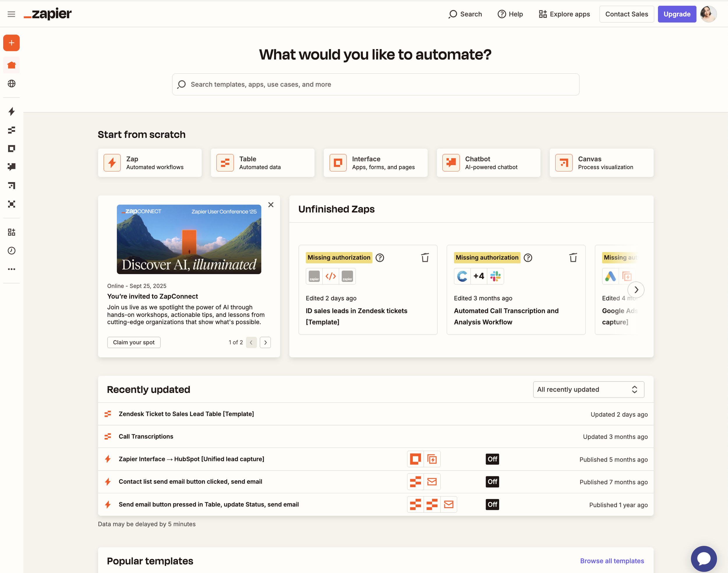Go to next announcement card (1 of 2)
This screenshot has width=728, height=573.
tap(265, 343)
